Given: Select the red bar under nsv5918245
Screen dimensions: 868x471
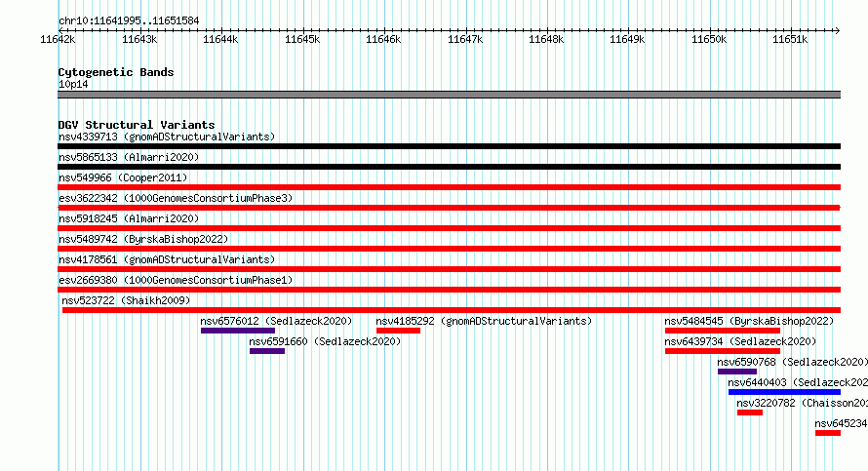Looking at the screenshot, I should pyautogui.click(x=449, y=228).
